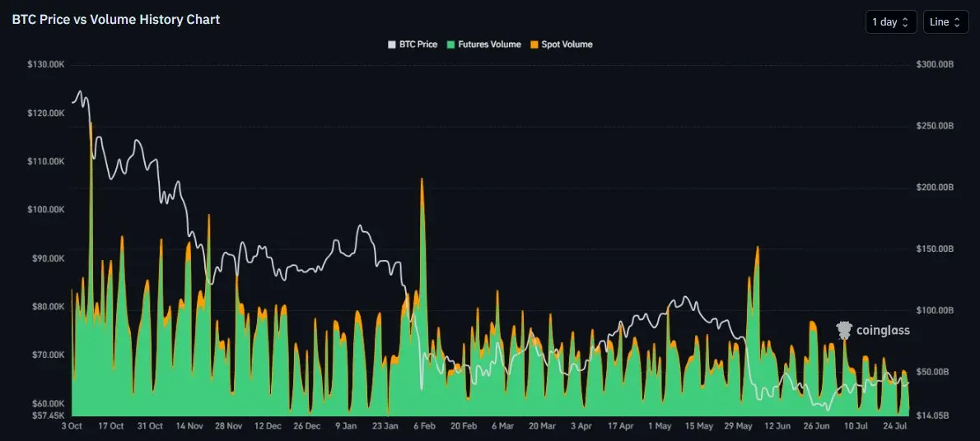Click the $300.00B volume axis label
This screenshot has height=441, width=980.
point(935,65)
